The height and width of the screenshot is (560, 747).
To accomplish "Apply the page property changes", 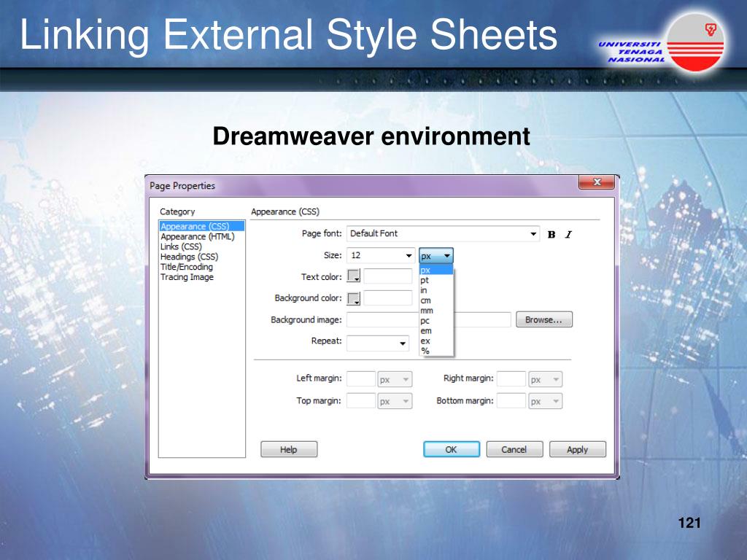I will tap(578, 449).
